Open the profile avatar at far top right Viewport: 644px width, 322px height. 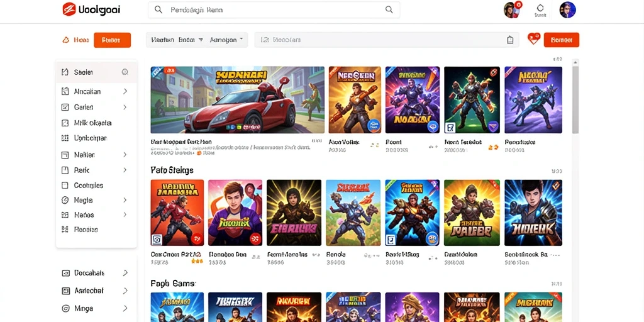pos(568,10)
